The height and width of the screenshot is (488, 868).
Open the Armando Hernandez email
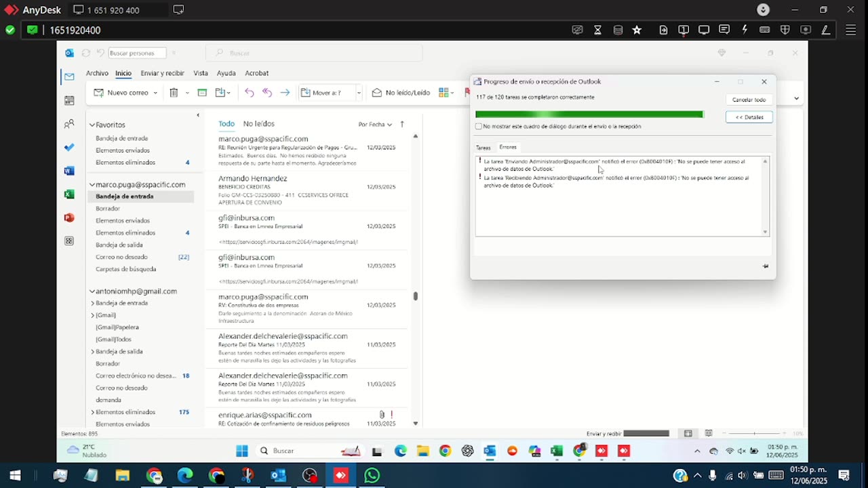click(x=307, y=190)
